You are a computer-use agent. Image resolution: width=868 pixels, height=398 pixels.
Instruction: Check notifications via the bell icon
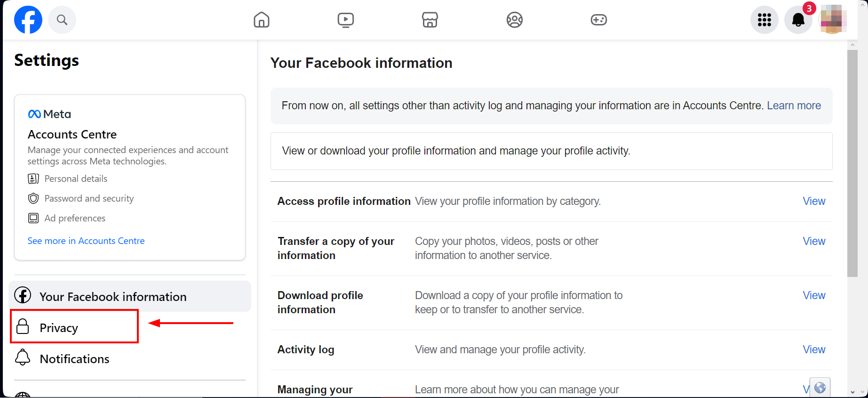[x=798, y=20]
